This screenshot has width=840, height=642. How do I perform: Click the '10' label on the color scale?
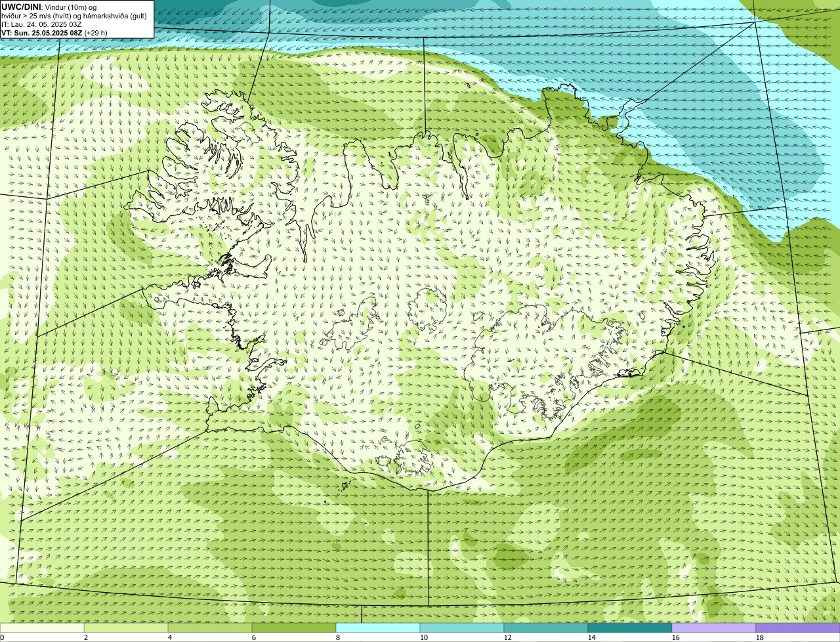pyautogui.click(x=424, y=637)
